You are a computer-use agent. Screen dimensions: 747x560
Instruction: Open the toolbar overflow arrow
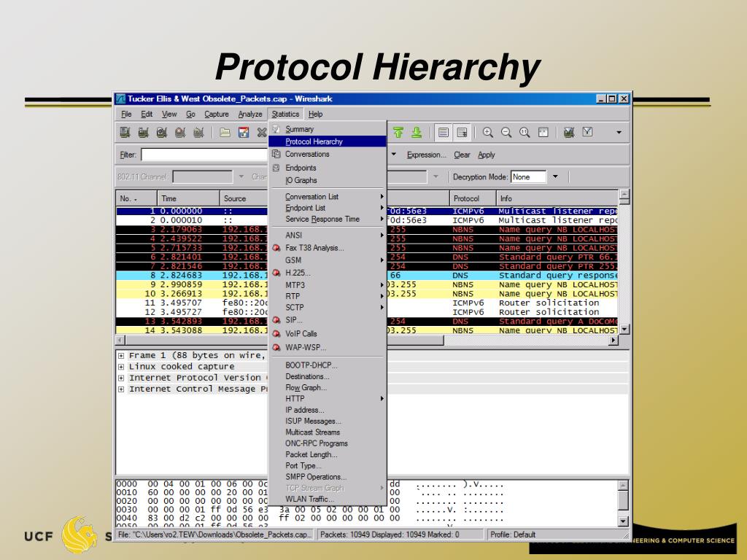pyautogui.click(x=619, y=133)
